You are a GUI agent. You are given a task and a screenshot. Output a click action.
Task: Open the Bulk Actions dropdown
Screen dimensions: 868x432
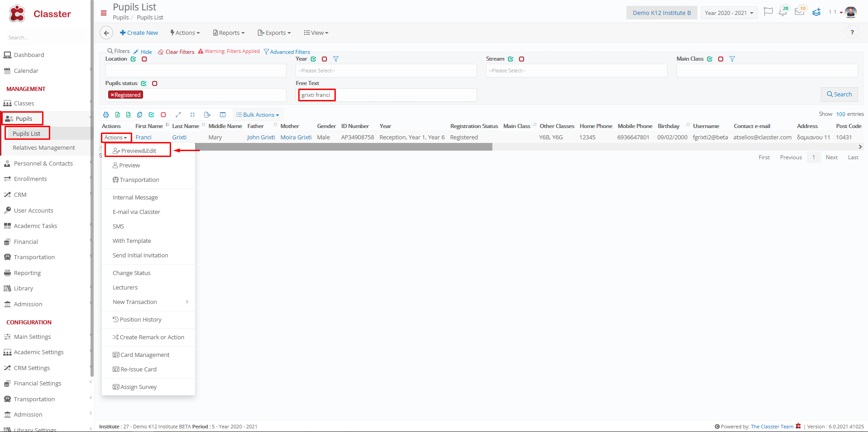click(x=258, y=115)
